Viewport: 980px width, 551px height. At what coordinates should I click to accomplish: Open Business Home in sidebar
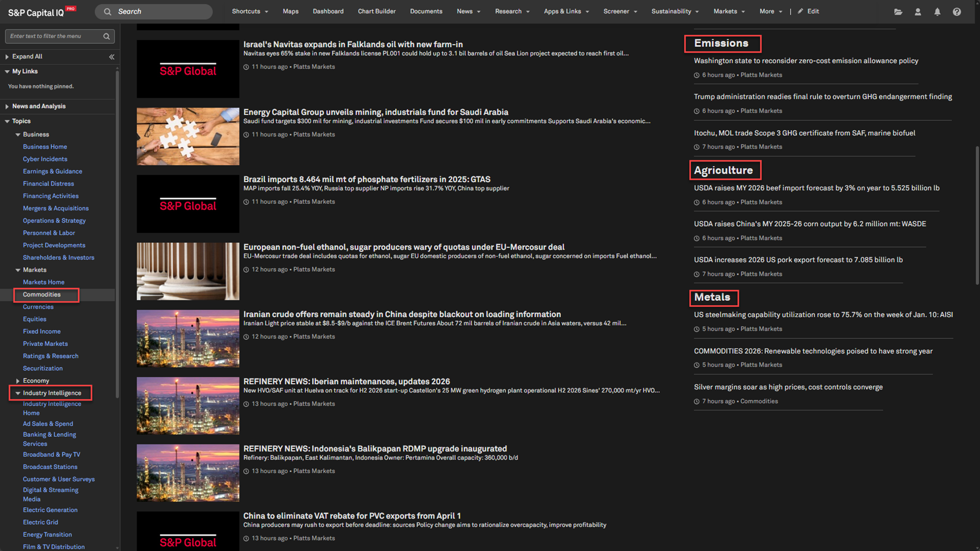[x=44, y=147]
